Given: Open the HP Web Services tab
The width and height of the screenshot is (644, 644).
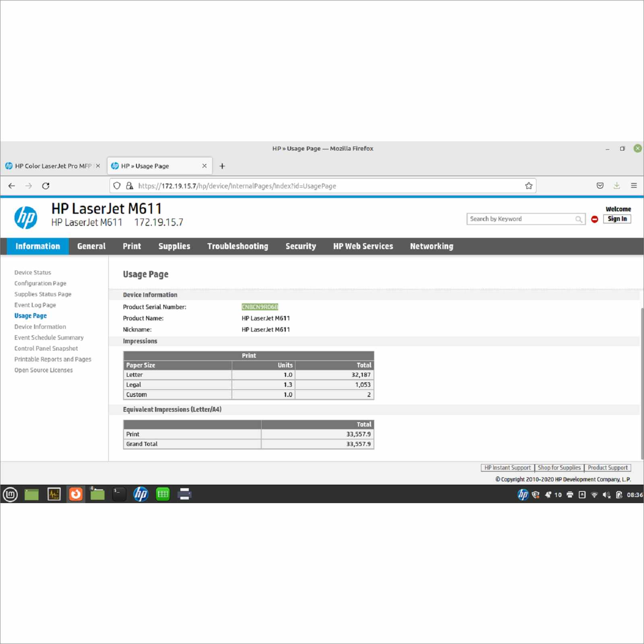Looking at the screenshot, I should (x=363, y=246).
